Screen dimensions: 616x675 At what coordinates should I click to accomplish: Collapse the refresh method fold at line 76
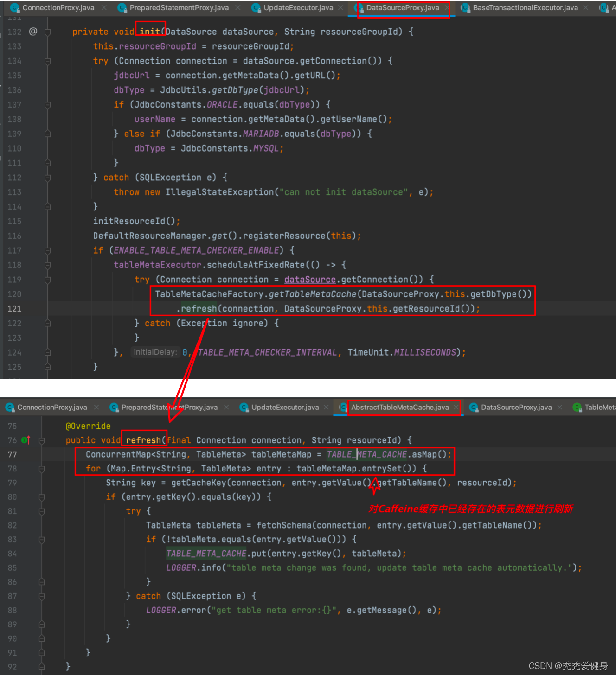click(x=42, y=440)
